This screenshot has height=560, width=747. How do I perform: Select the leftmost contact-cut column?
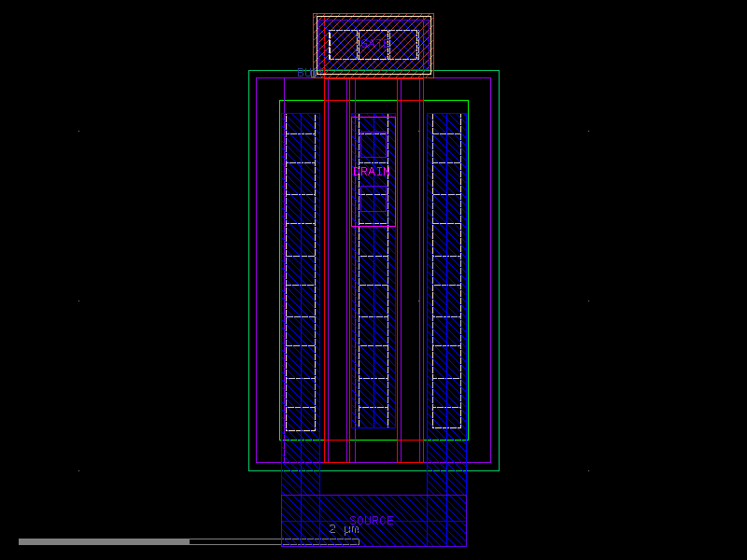pos(301,280)
